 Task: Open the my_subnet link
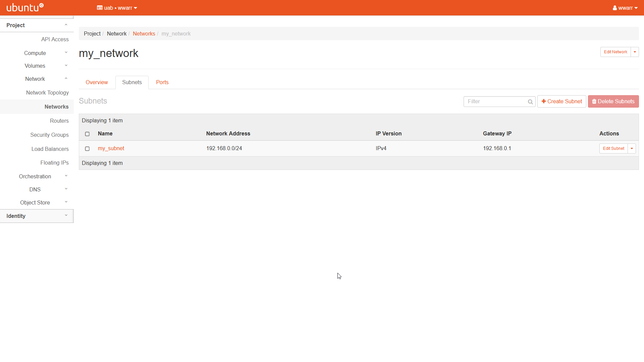111,148
